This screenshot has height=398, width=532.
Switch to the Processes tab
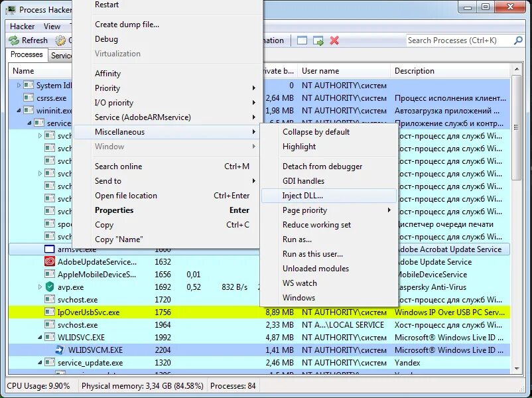tap(27, 54)
